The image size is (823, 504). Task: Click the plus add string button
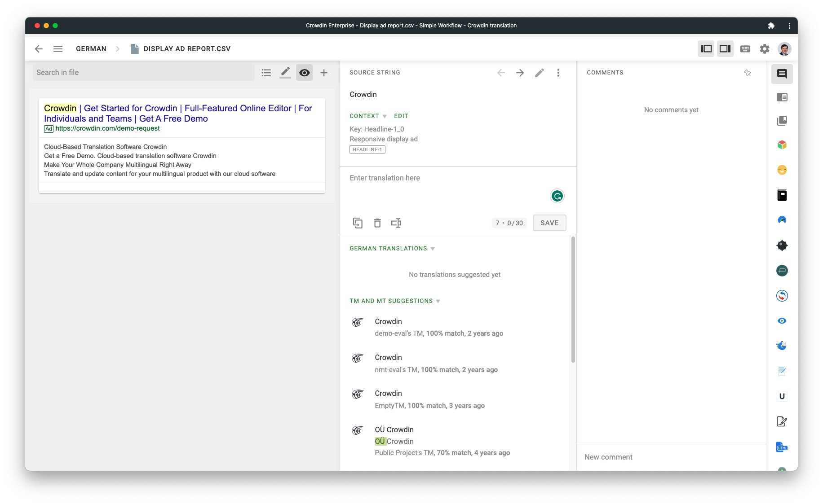pyautogui.click(x=324, y=73)
